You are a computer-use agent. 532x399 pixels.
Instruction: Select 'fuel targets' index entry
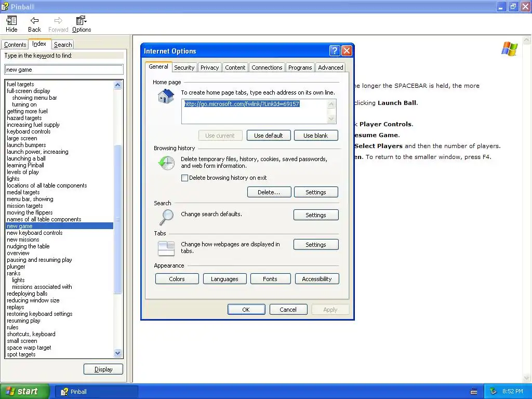pos(20,84)
